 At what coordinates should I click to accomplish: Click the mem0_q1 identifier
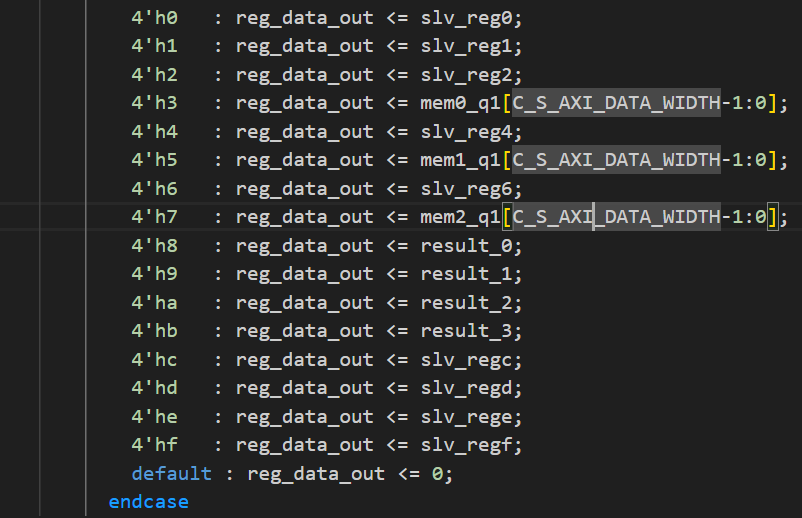pos(462,103)
